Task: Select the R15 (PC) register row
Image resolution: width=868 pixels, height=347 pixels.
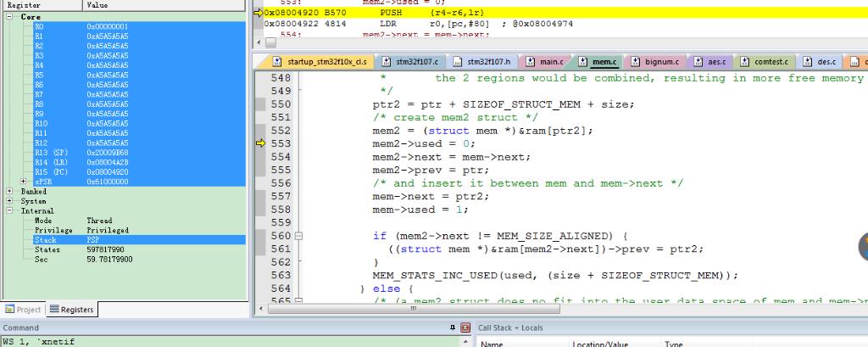Action: (x=140, y=172)
